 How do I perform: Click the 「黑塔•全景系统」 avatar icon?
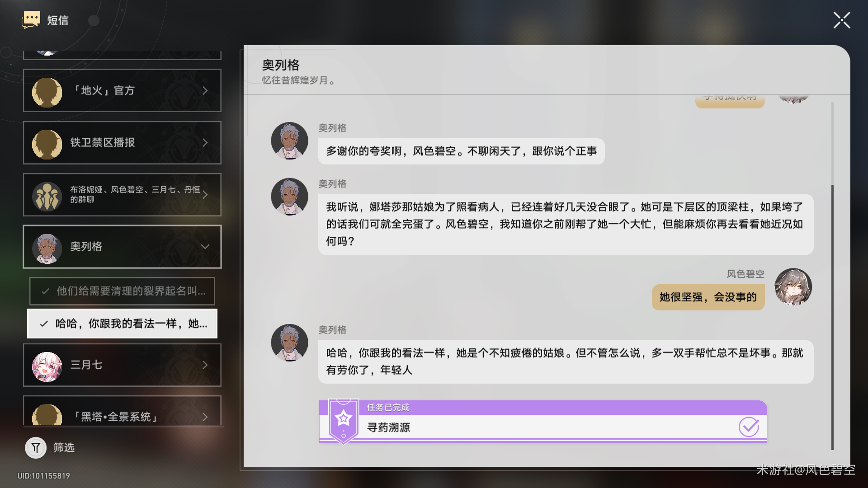[x=47, y=415]
